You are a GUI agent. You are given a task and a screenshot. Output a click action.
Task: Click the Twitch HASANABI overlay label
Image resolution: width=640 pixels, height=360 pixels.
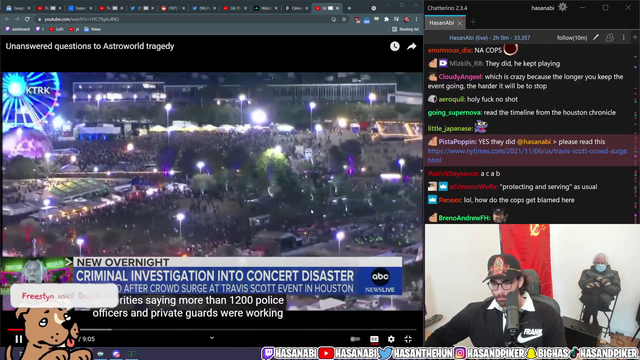pos(290,353)
